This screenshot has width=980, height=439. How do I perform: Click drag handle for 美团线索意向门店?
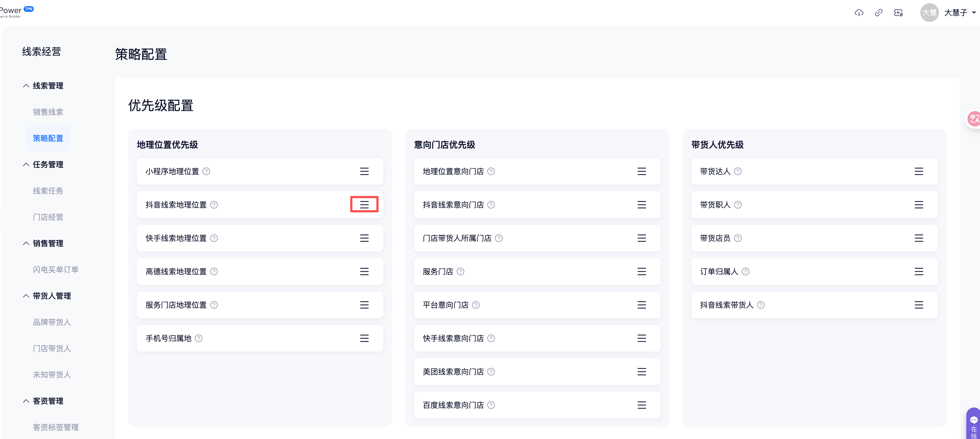[x=641, y=372]
